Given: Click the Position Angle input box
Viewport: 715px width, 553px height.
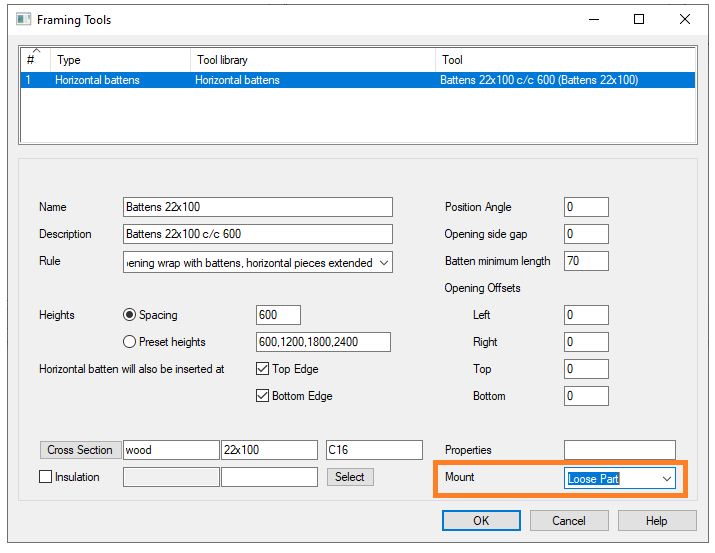Looking at the screenshot, I should pos(586,207).
